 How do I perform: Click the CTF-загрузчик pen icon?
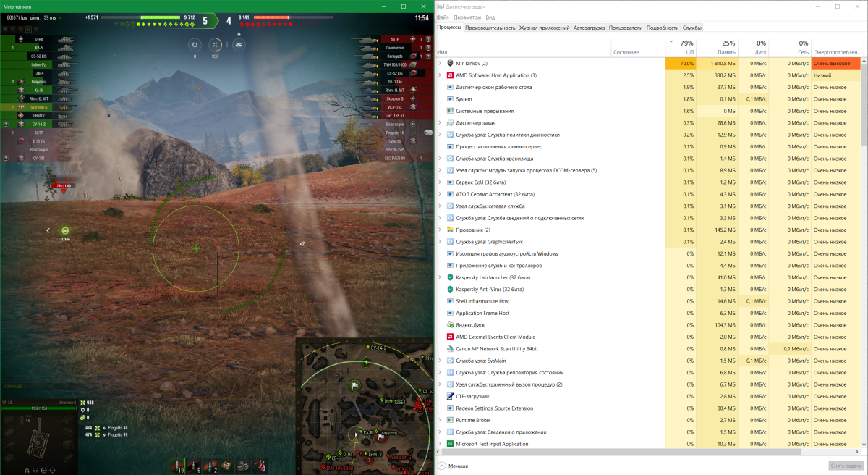[x=450, y=396]
